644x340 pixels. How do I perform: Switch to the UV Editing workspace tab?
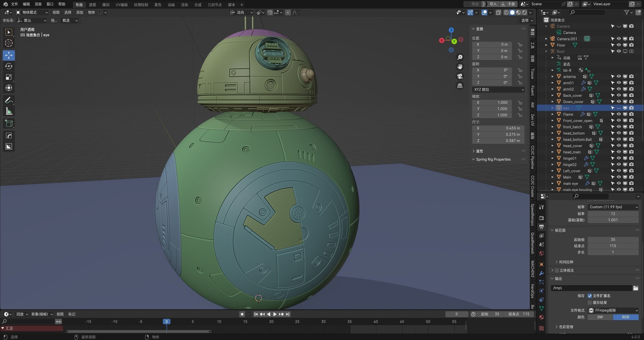tap(122, 5)
